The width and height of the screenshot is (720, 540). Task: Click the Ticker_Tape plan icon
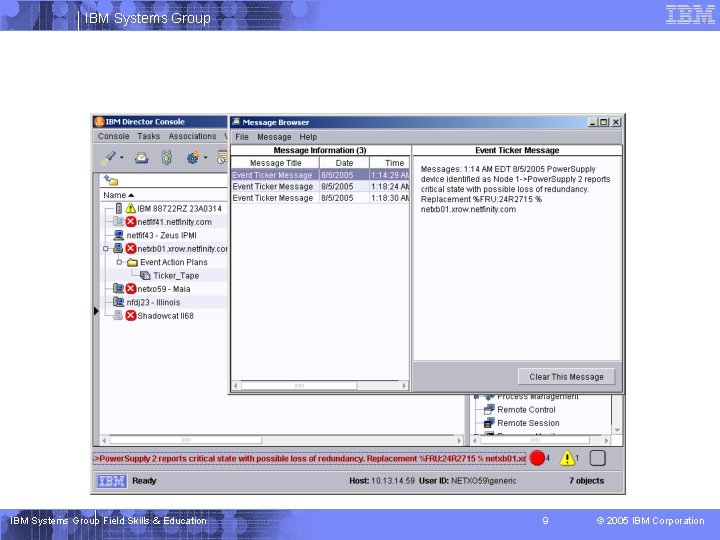click(145, 276)
